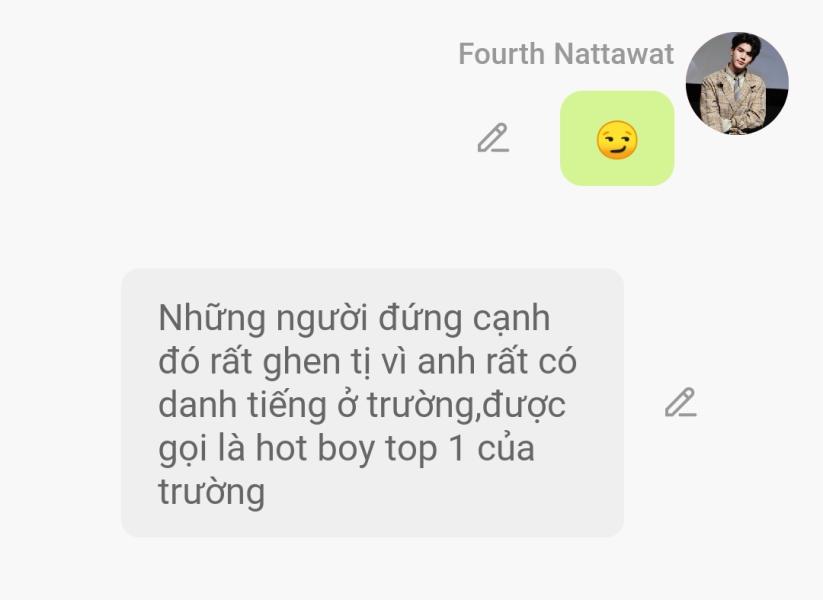Viewport: 823px width, 600px height.
Task: Click the word "được" in the message
Action: [x=524, y=406]
